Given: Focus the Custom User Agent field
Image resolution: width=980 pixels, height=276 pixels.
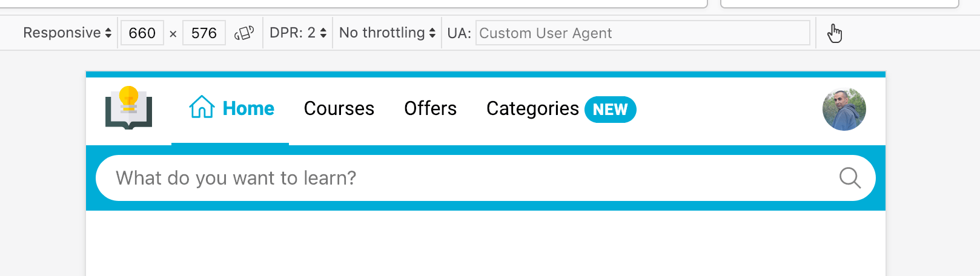Looking at the screenshot, I should tap(642, 33).
